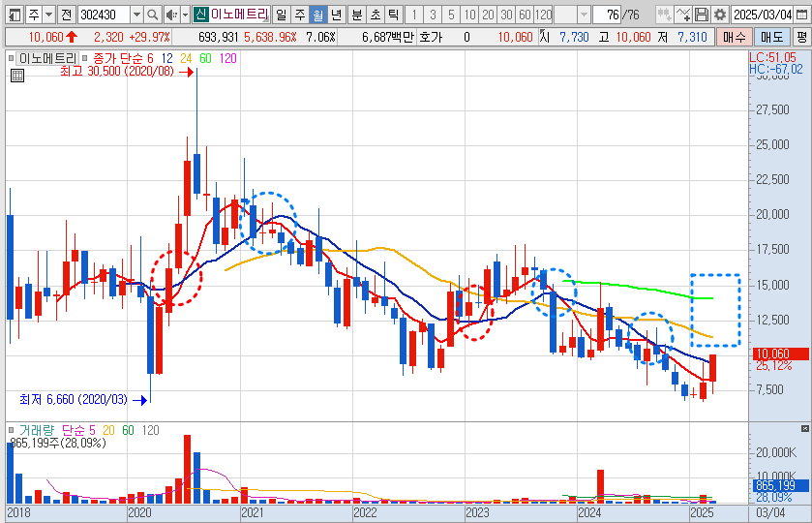Click the volume 693,931 value
812x523 pixels.
pos(218,38)
